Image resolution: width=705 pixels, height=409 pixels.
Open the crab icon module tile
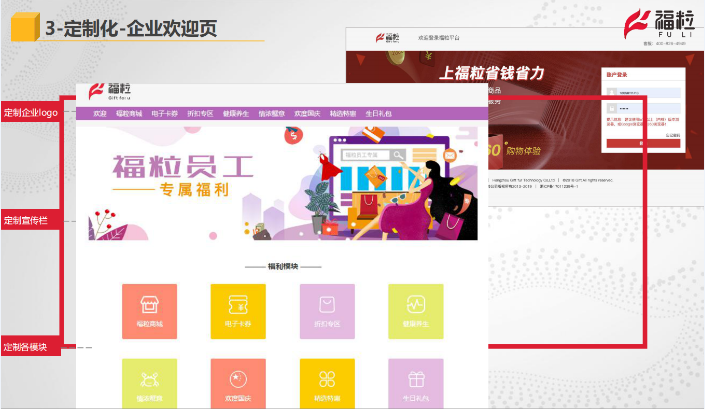click(x=149, y=383)
